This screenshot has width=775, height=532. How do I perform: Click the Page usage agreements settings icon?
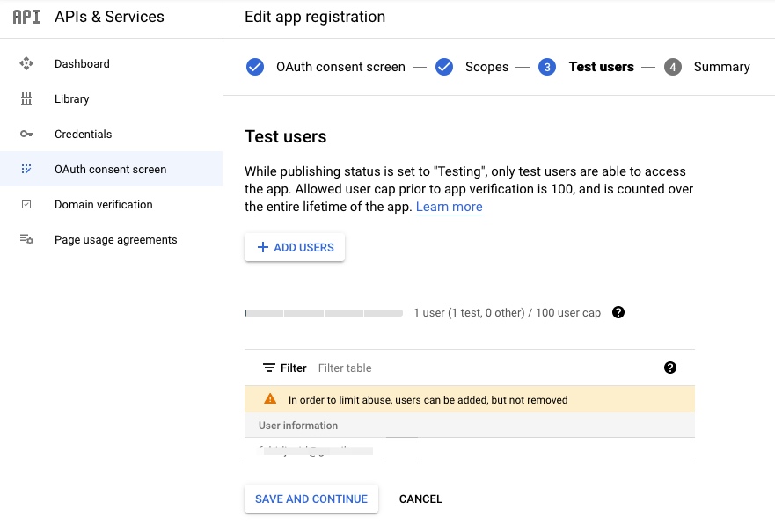pyautogui.click(x=26, y=239)
